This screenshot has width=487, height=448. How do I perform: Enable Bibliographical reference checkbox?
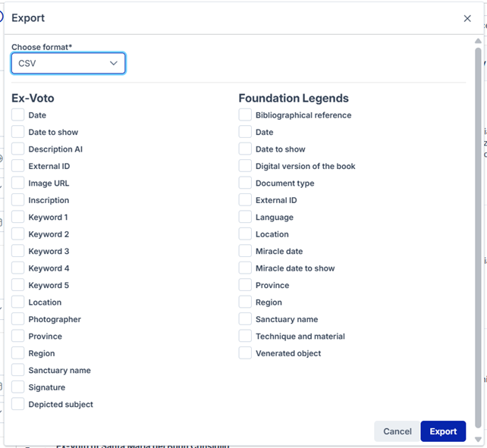point(245,115)
